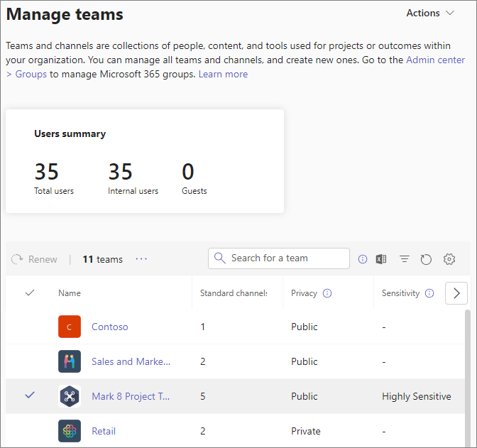Viewport: 477px width, 448px height.
Task: Deselect the Mark 8 Project Team row checkmark
Action: 30,395
